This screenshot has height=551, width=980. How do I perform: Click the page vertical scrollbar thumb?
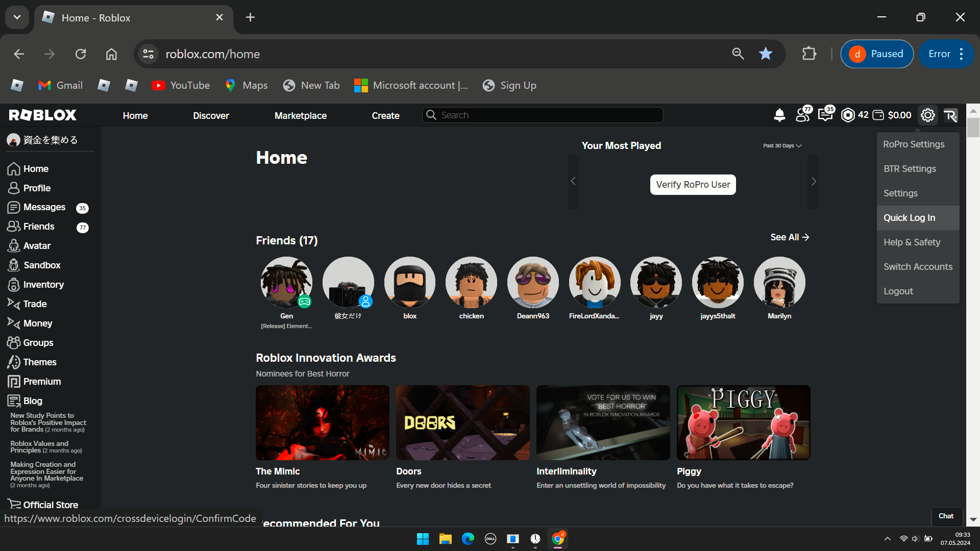(973, 128)
